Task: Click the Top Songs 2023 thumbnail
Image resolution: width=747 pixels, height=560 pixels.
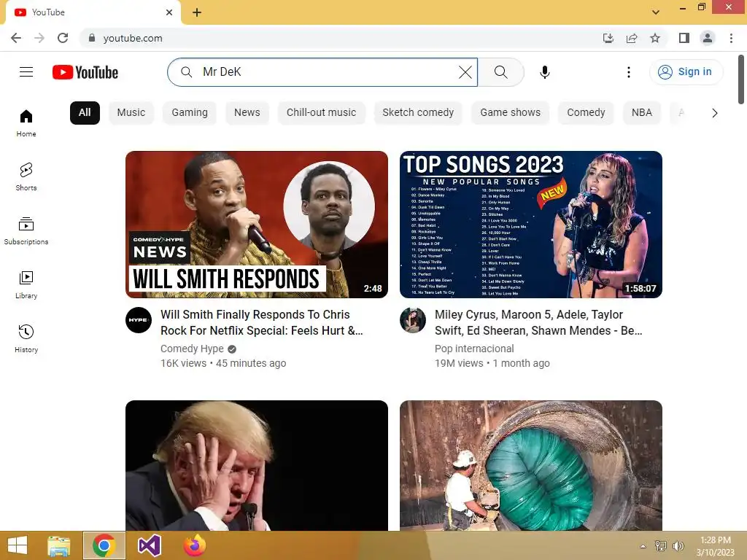Action: pyautogui.click(x=531, y=225)
